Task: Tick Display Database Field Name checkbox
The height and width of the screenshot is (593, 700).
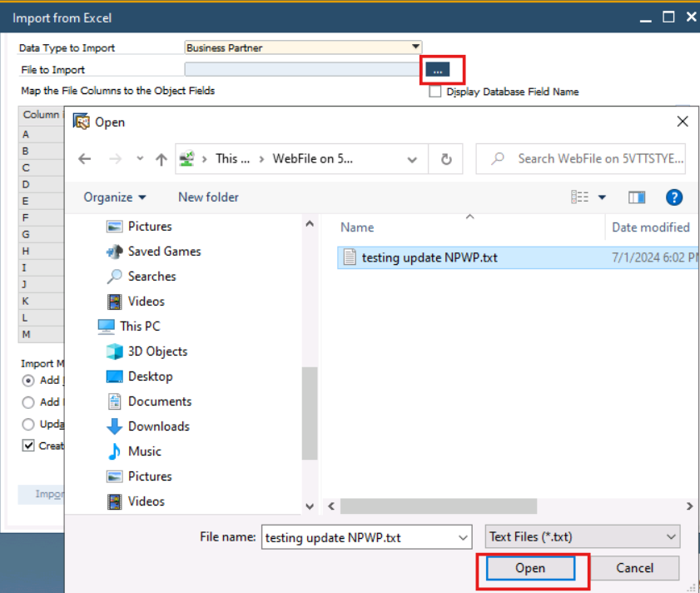Action: (x=434, y=92)
